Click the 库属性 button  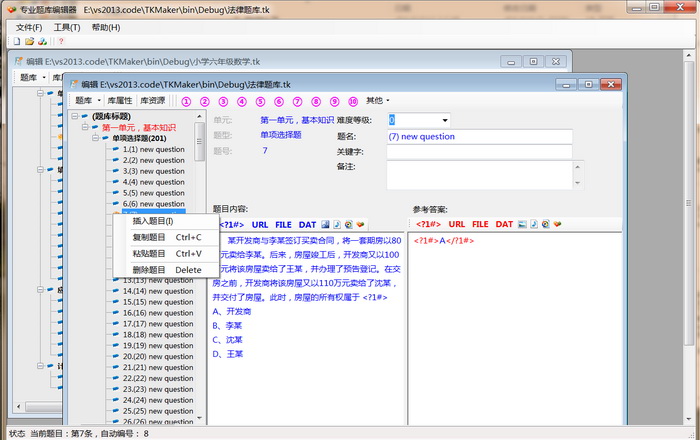click(x=120, y=101)
